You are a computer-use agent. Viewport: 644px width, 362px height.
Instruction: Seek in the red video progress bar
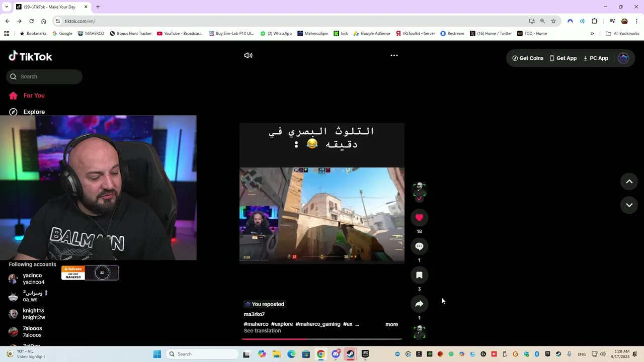point(321,339)
